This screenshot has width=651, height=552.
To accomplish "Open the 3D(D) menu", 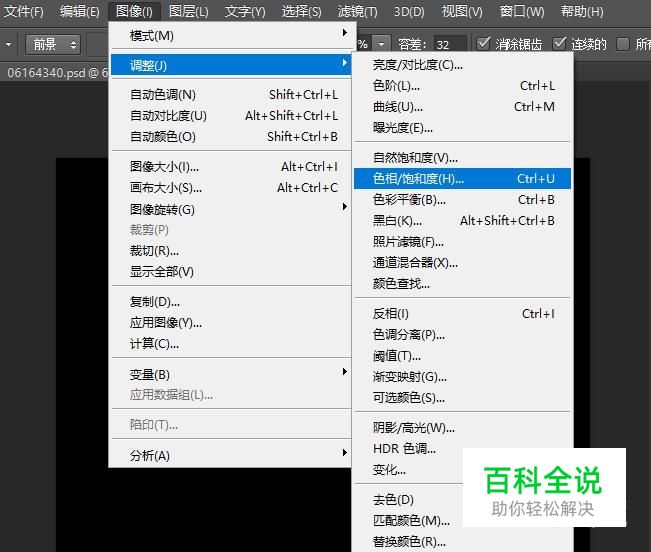I will [409, 11].
